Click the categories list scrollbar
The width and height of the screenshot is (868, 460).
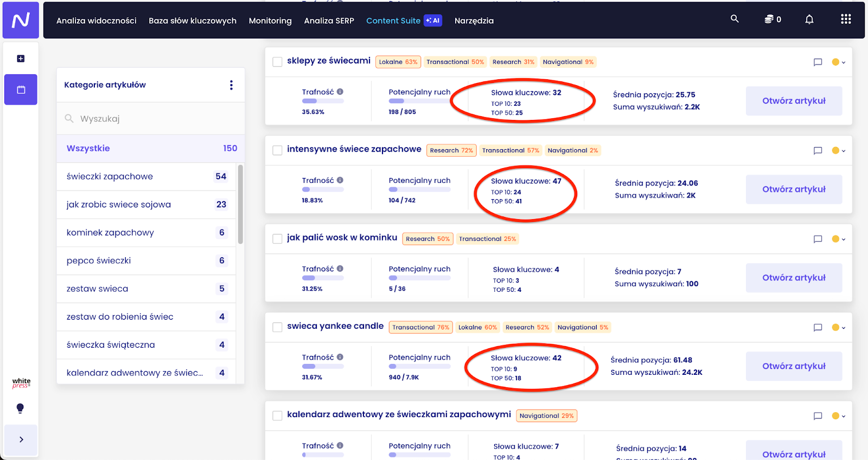pos(240,206)
